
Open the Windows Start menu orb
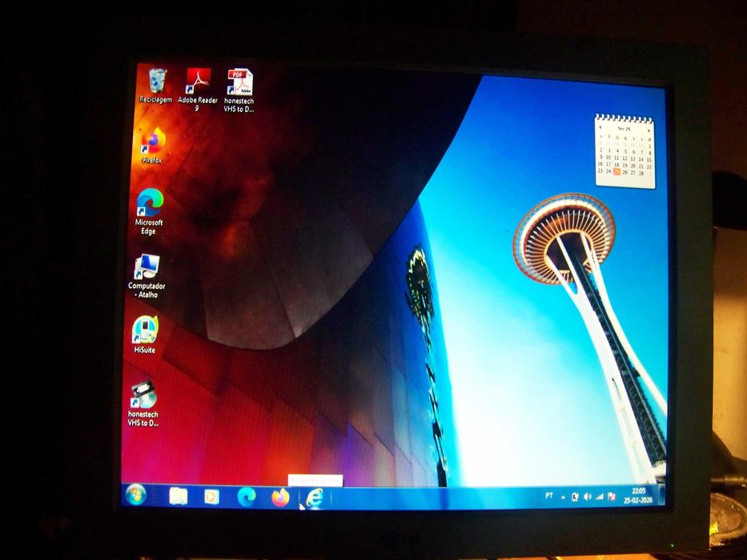tap(136, 494)
